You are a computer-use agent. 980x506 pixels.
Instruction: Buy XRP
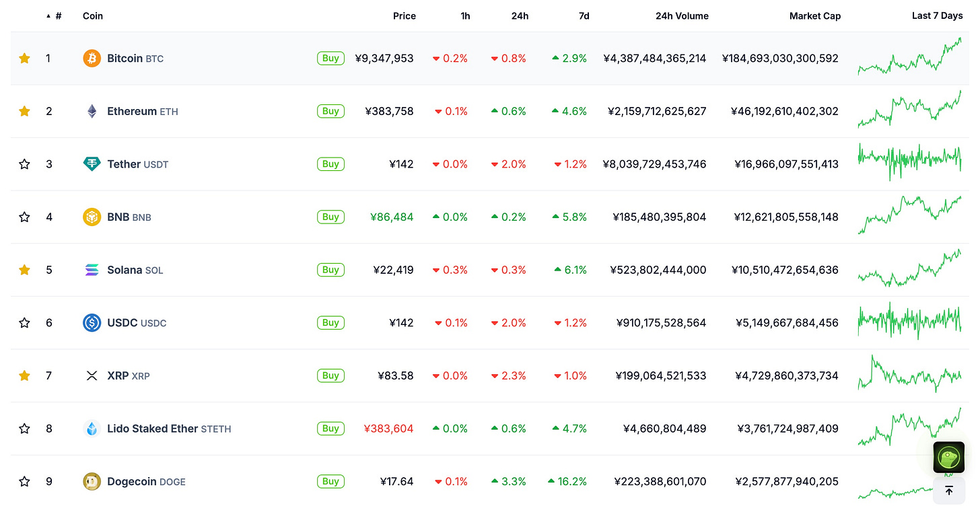click(330, 375)
